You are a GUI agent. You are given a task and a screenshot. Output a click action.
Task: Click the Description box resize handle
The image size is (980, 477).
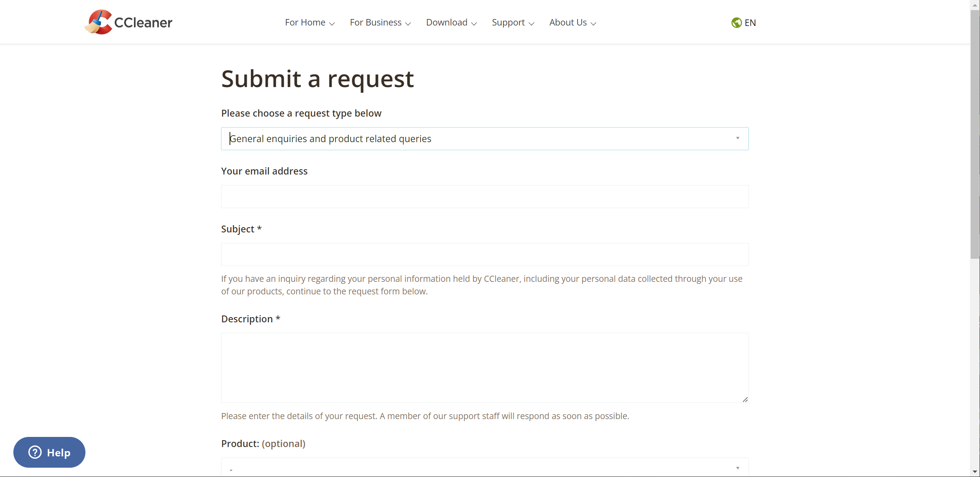point(745,399)
